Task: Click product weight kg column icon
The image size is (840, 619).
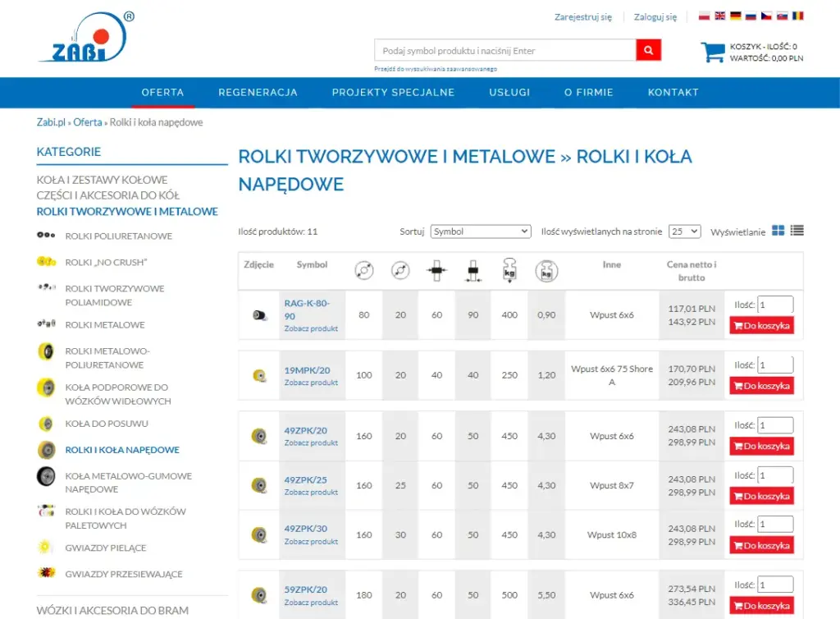Action: click(x=546, y=271)
